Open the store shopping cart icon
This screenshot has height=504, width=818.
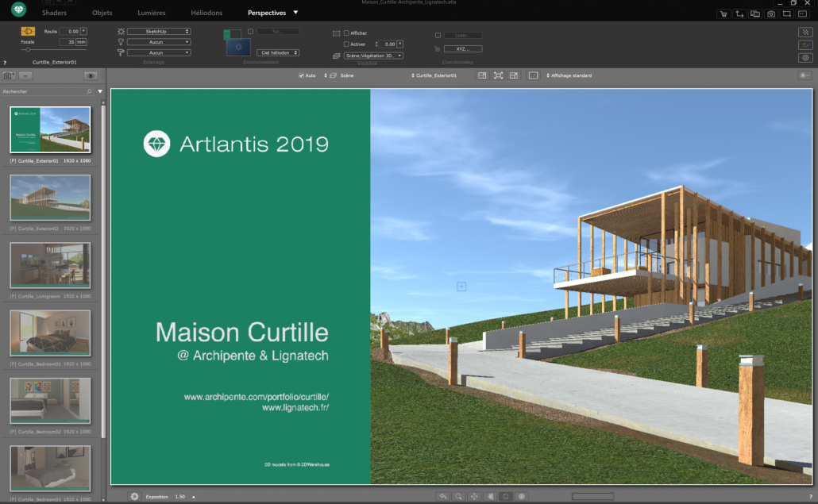pyautogui.click(x=723, y=14)
